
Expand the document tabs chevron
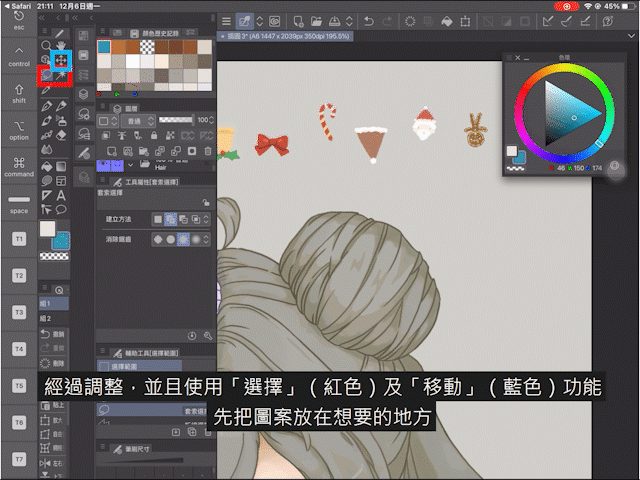[631, 36]
